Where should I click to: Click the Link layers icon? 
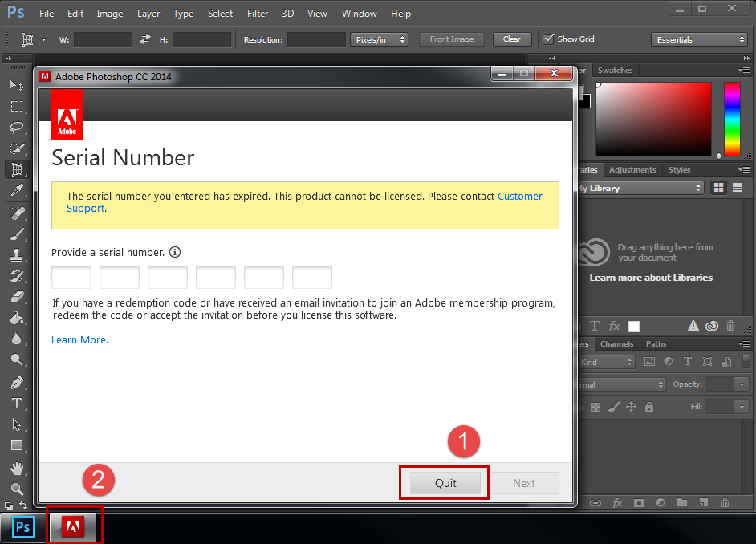pos(595,503)
